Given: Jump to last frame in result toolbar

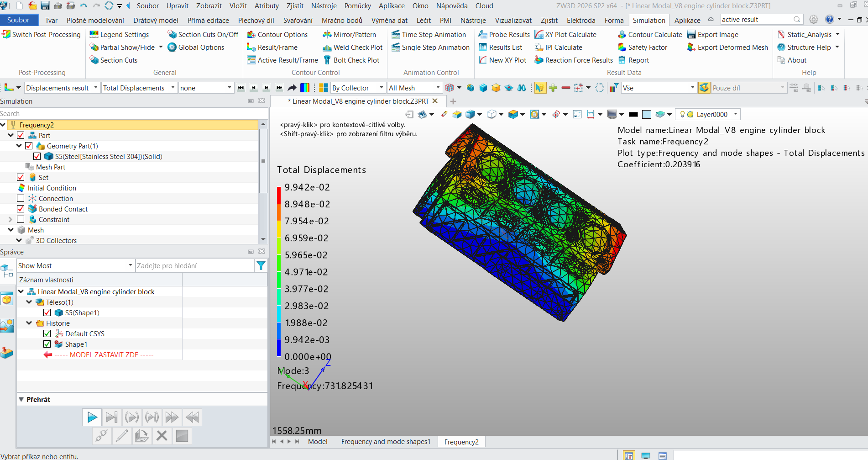Looking at the screenshot, I should coord(279,88).
